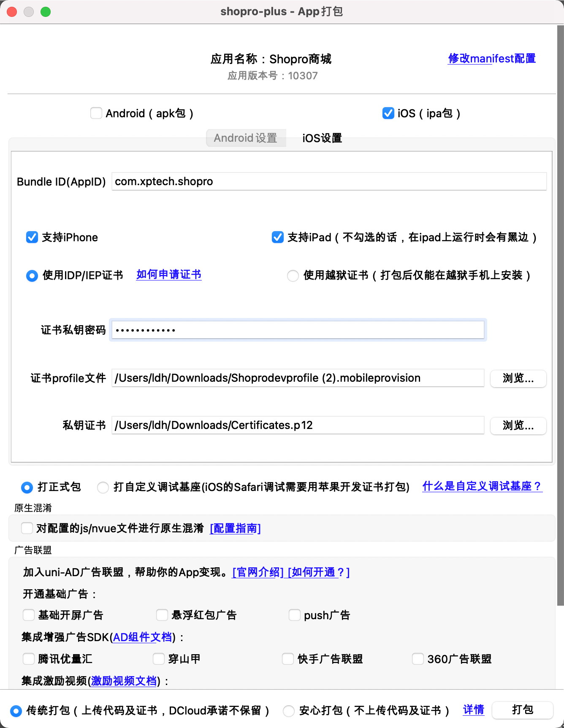Click the Bundle ID(AppID) input field
This screenshot has width=564, height=728.
(x=329, y=181)
